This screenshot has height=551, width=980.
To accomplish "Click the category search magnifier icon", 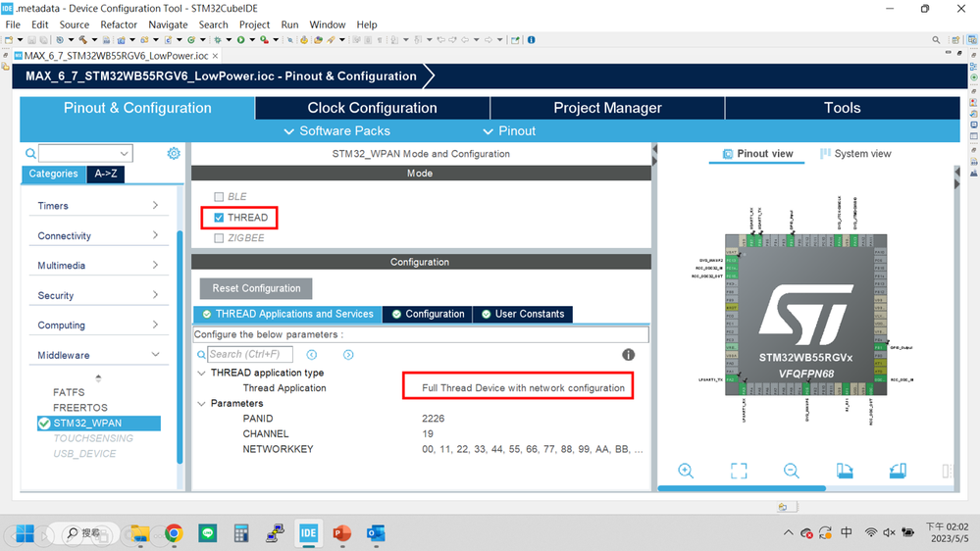I will tap(30, 153).
